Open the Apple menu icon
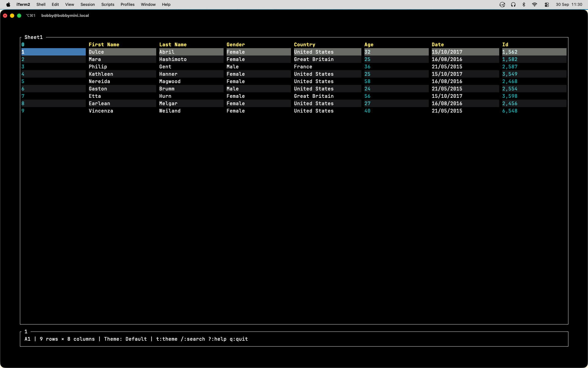 click(x=8, y=5)
